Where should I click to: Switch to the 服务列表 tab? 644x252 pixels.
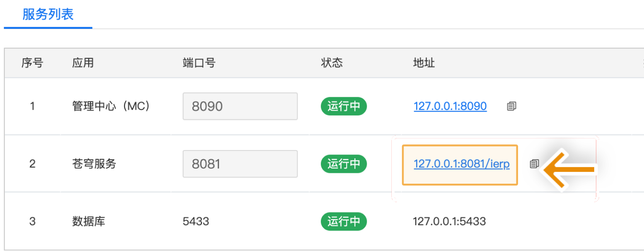(48, 14)
